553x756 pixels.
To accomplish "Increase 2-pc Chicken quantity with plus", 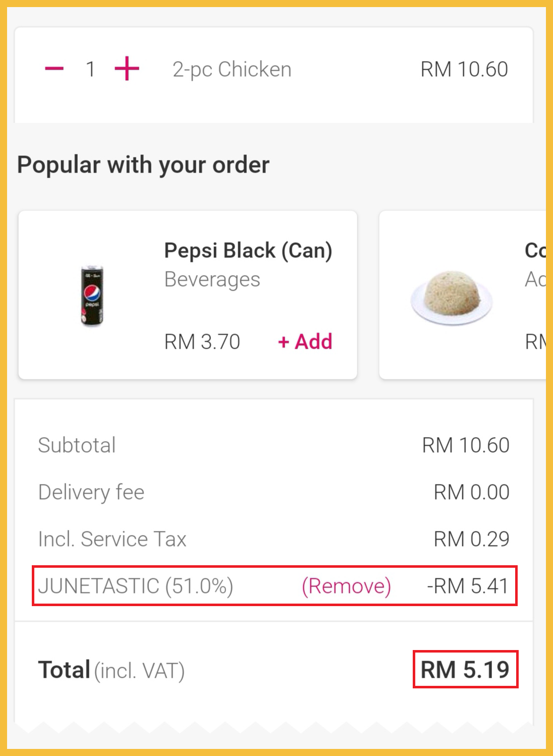I will click(127, 69).
